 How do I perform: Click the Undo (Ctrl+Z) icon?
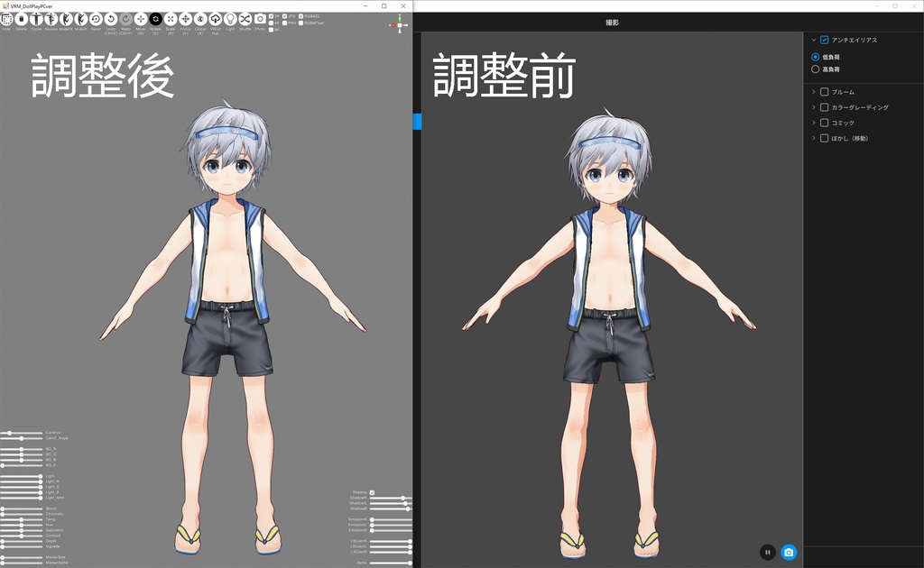111,19
